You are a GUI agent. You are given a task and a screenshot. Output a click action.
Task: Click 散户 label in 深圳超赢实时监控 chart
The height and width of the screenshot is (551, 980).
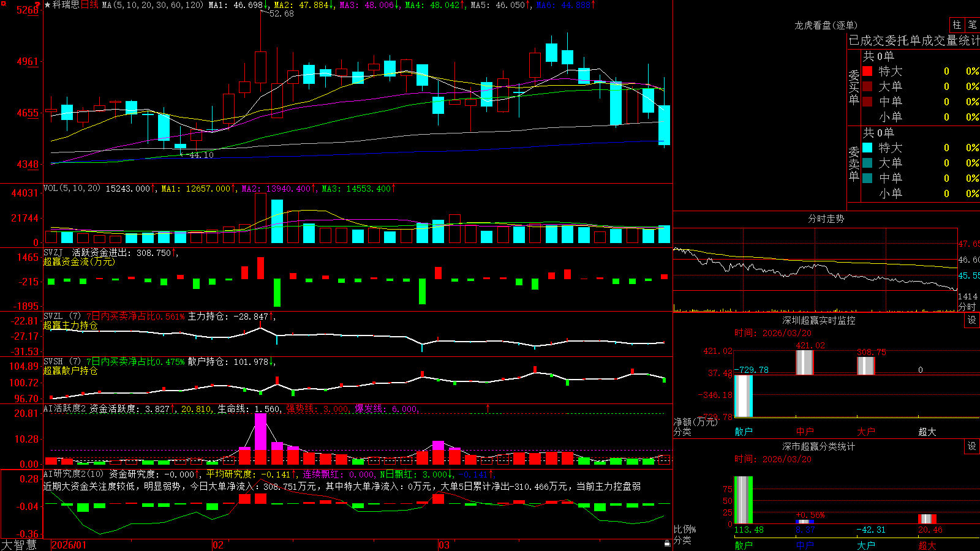click(744, 432)
